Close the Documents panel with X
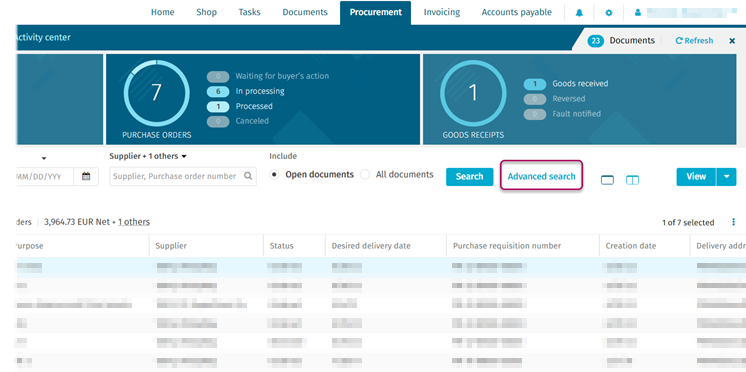Viewport: 746px width, 372px height. click(732, 41)
